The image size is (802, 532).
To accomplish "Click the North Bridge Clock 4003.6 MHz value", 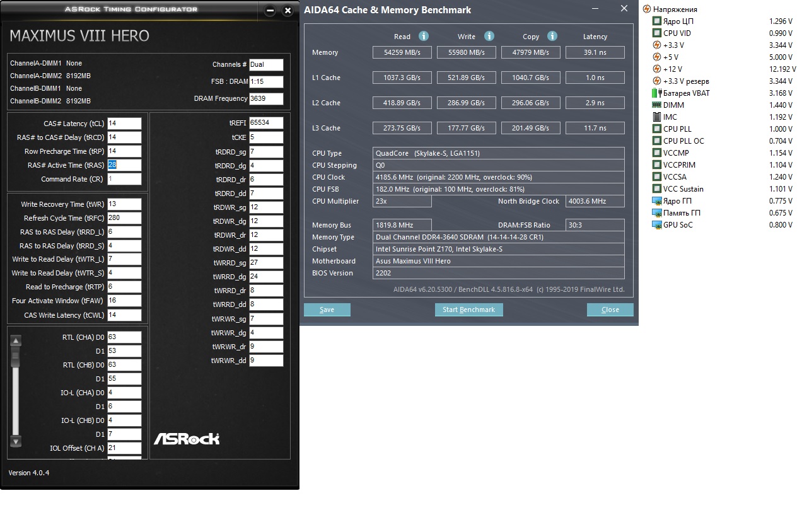I will pyautogui.click(x=595, y=201).
